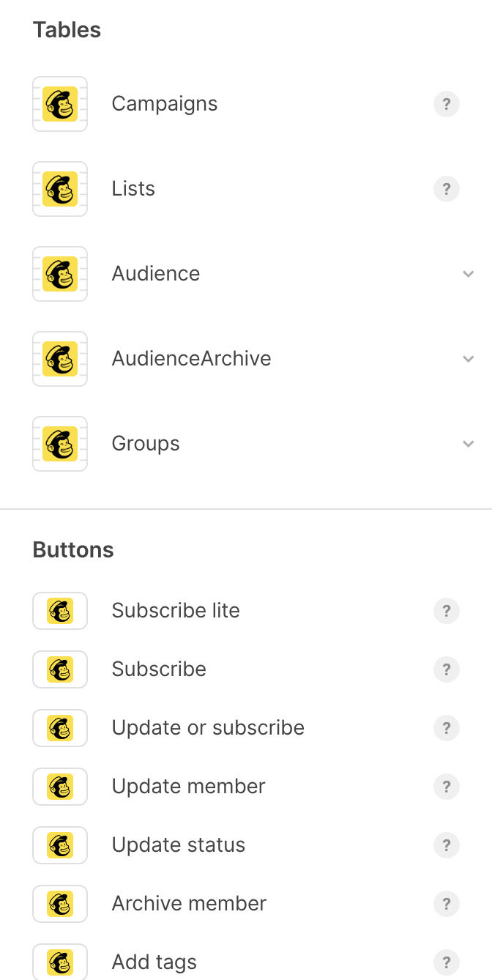Choose the Update member button entry
492x980 pixels.
tap(246, 787)
